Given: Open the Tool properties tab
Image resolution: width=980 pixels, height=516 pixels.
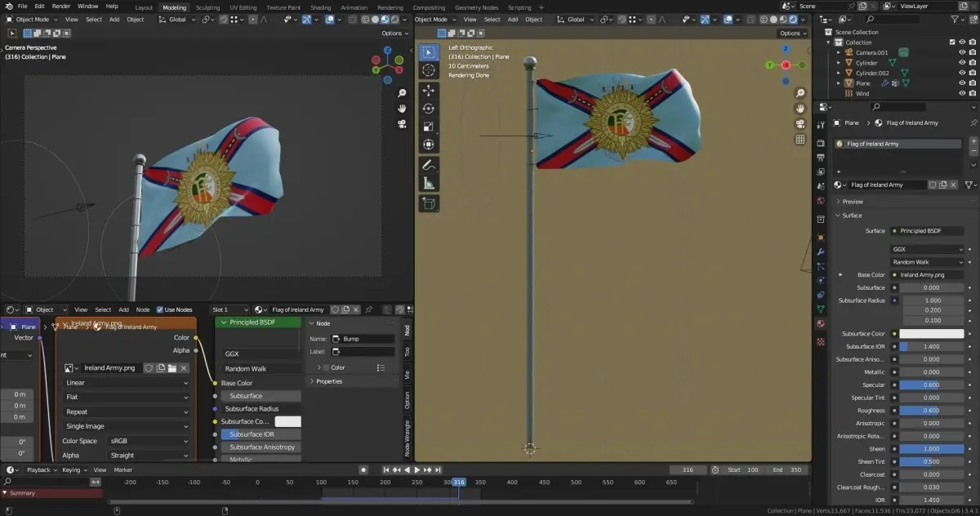Looking at the screenshot, I should pos(821,124).
